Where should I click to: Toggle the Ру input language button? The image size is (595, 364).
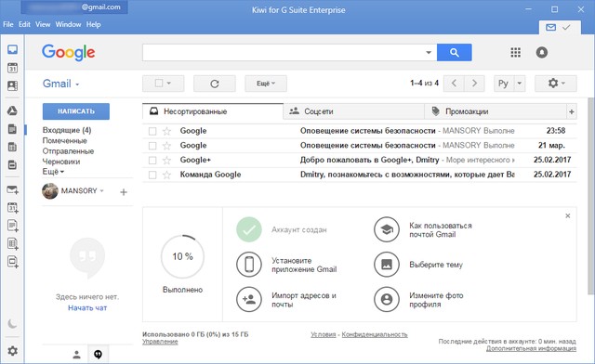tap(503, 84)
